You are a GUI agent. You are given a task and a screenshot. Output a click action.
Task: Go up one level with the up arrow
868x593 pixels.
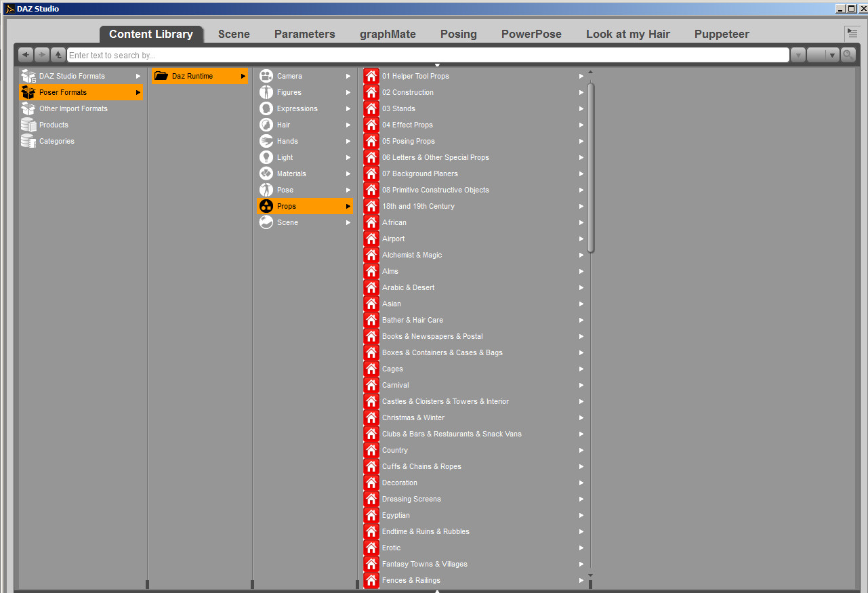tap(58, 55)
